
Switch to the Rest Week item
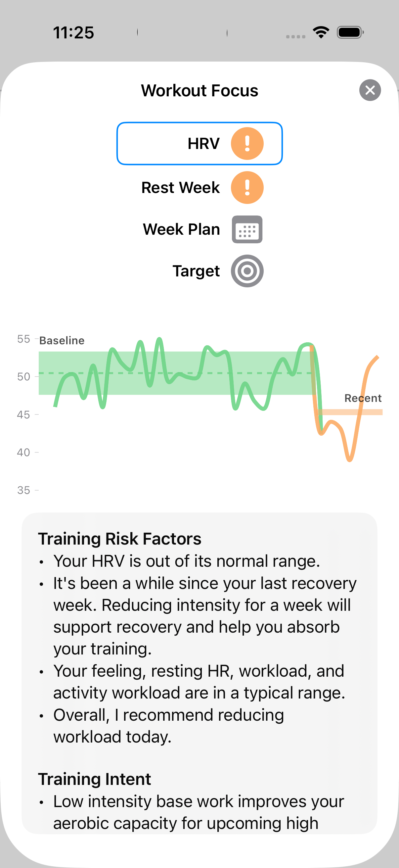[x=180, y=188]
